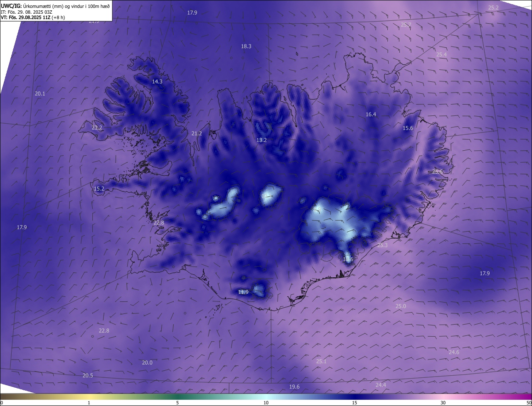This screenshot has height=406, width=532.
Task: Select the 21.2 value label
Action: point(197,133)
